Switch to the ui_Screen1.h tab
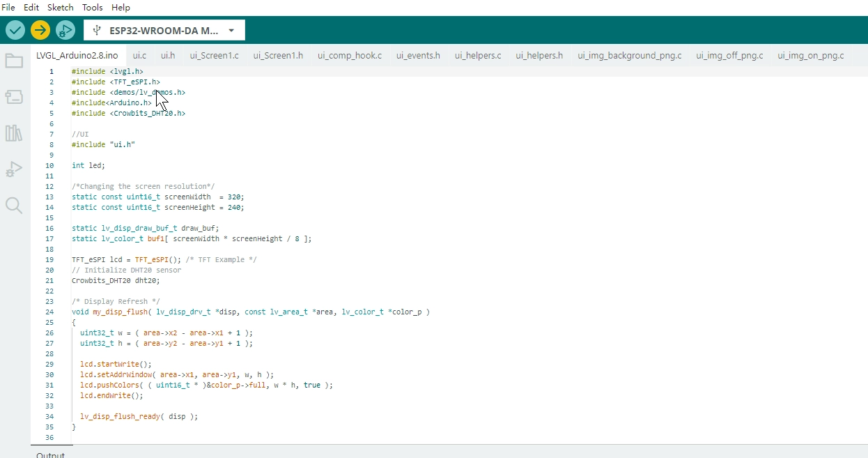The height and width of the screenshot is (458, 868). pyautogui.click(x=278, y=55)
